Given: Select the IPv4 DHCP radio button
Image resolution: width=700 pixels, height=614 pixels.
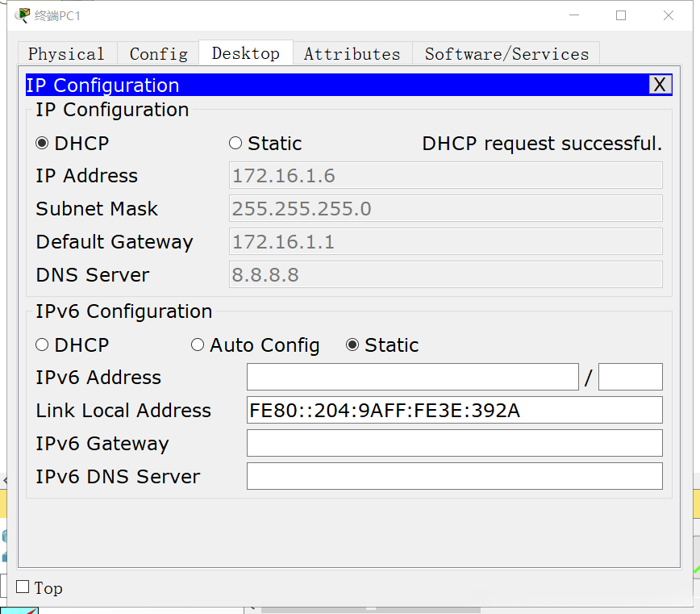Looking at the screenshot, I should point(42,144).
